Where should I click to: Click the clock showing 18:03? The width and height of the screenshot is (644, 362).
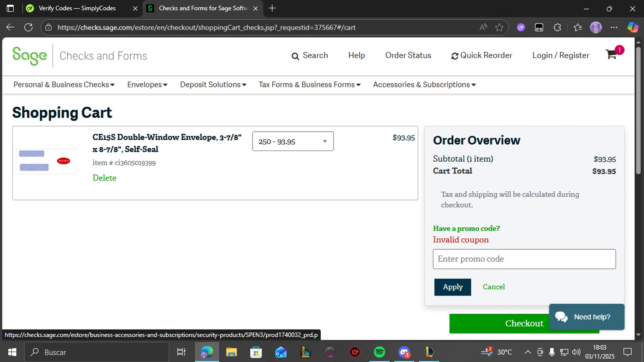click(600, 347)
